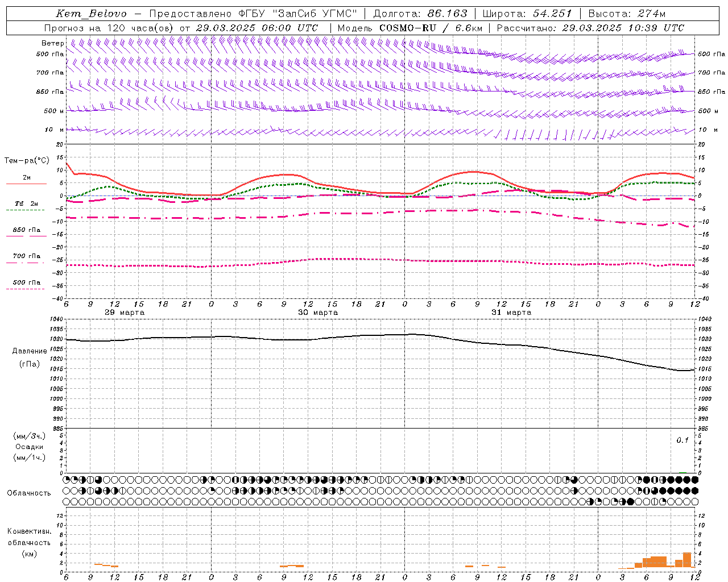
Task: Click the 500 гПа temperature legend entry
Action: coord(26,282)
